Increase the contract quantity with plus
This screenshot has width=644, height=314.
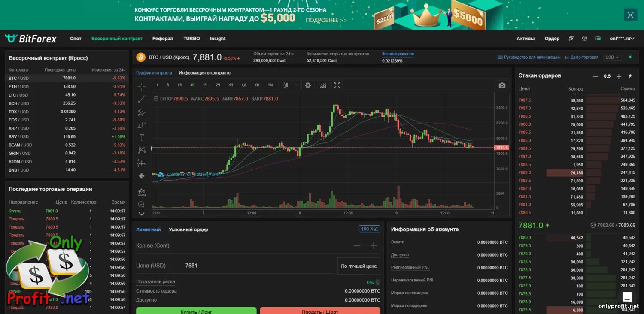374,245
